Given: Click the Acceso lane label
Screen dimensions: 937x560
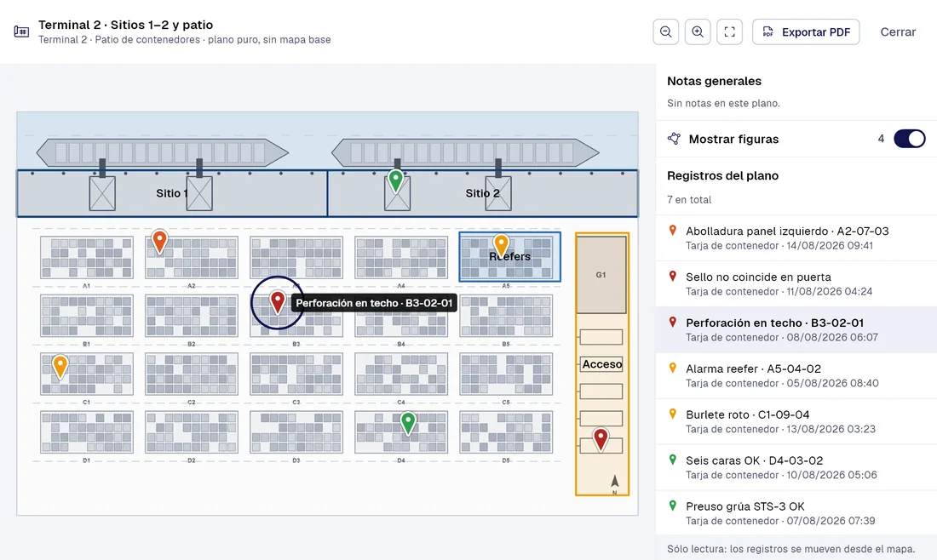Looking at the screenshot, I should pos(601,364).
